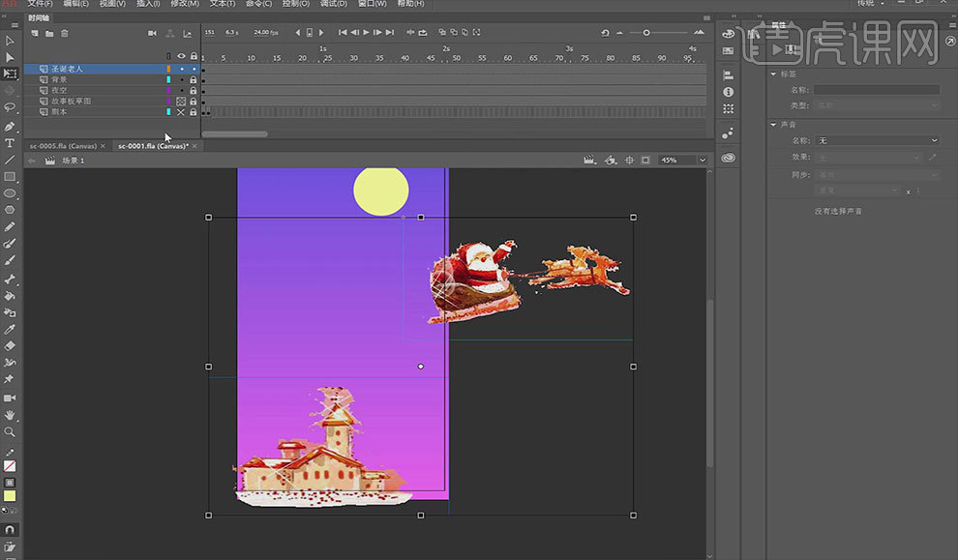Select the Selection arrow tool

[x=9, y=41]
